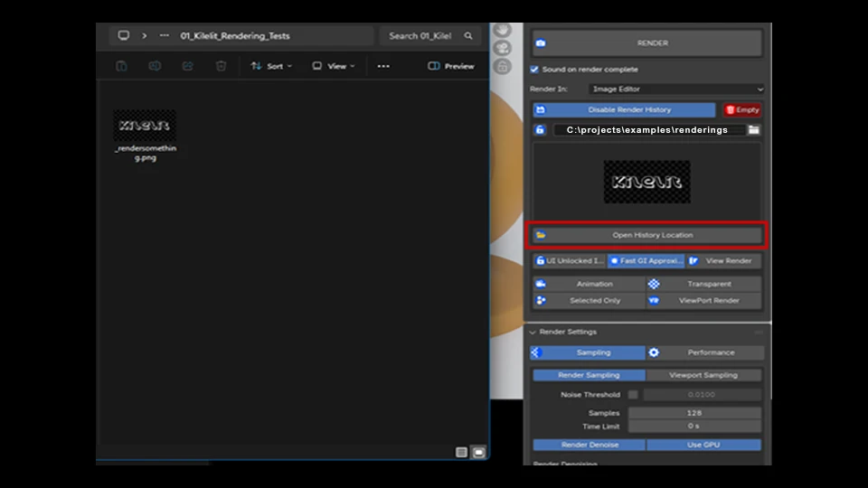Screen dimensions: 868x488
Task: Click the rename icon in explorer toolbar
Action: pos(155,66)
